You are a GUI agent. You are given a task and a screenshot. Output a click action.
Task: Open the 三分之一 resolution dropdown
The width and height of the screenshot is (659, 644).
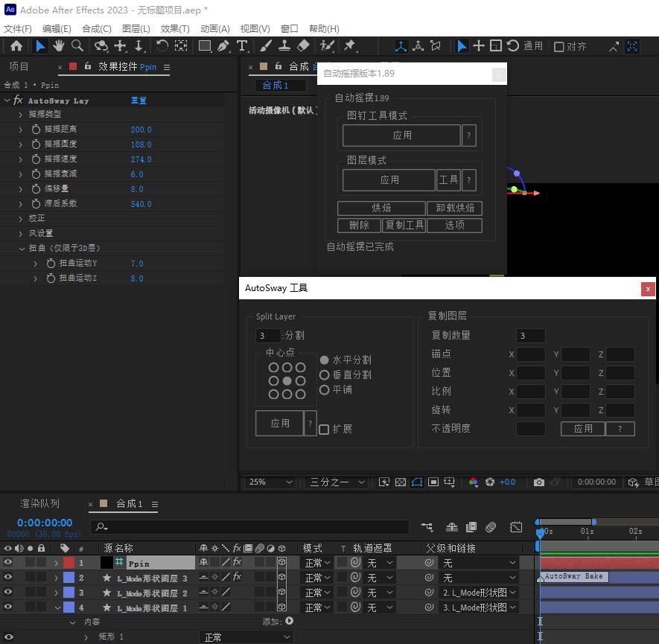(x=337, y=482)
